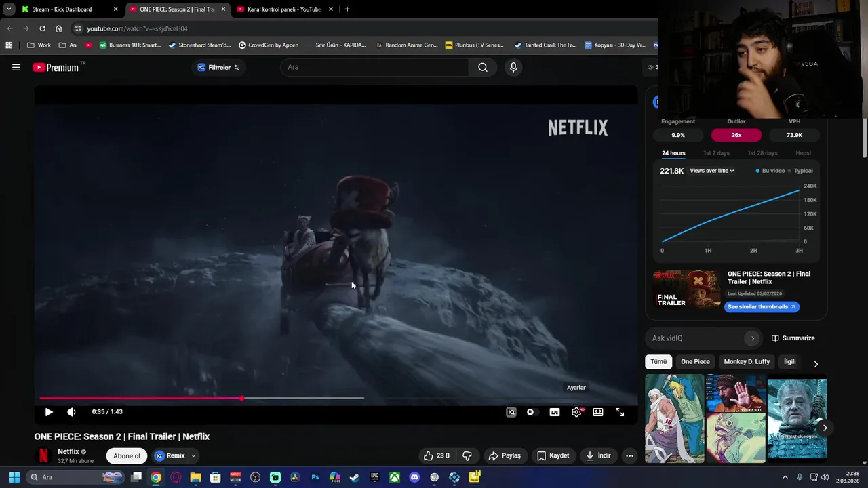Open the Final Trailer thumbnail in vidIQ panel
The width and height of the screenshot is (868, 488).
click(x=686, y=289)
